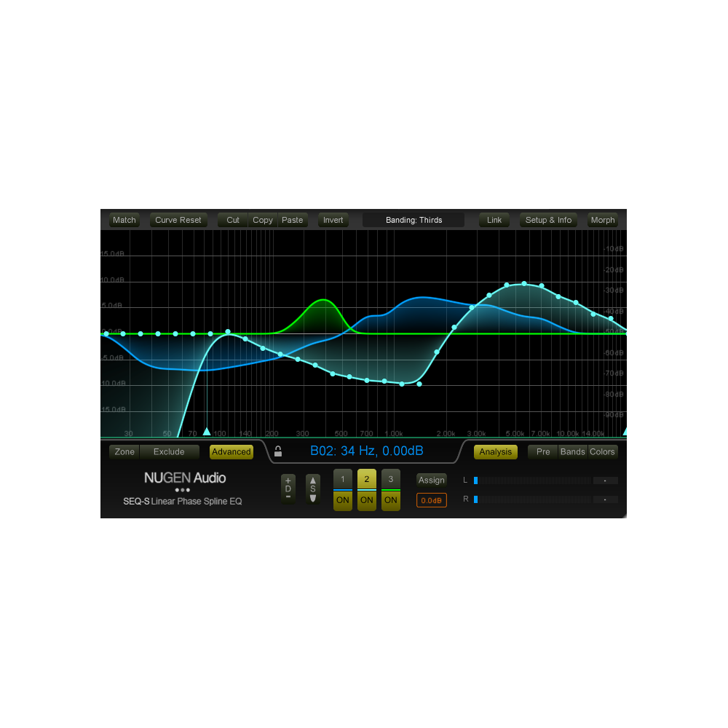The image size is (728, 728).
Task: Toggle the Analysis button off
Action: [x=495, y=452]
